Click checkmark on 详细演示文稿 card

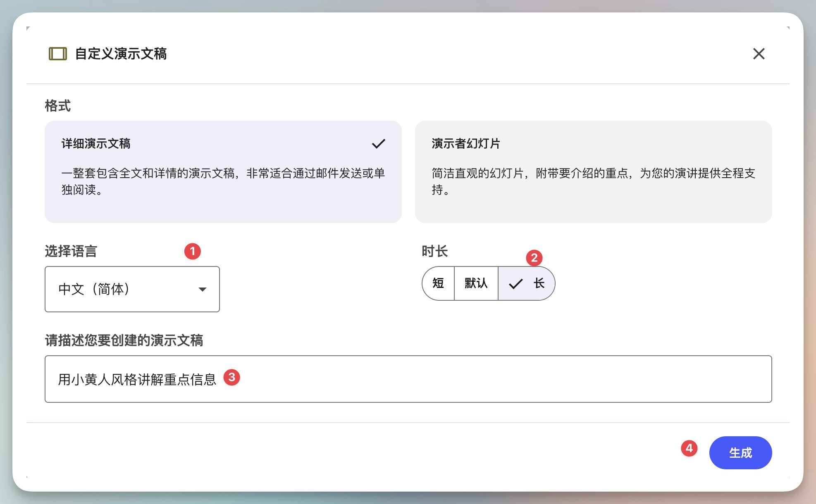tap(378, 144)
